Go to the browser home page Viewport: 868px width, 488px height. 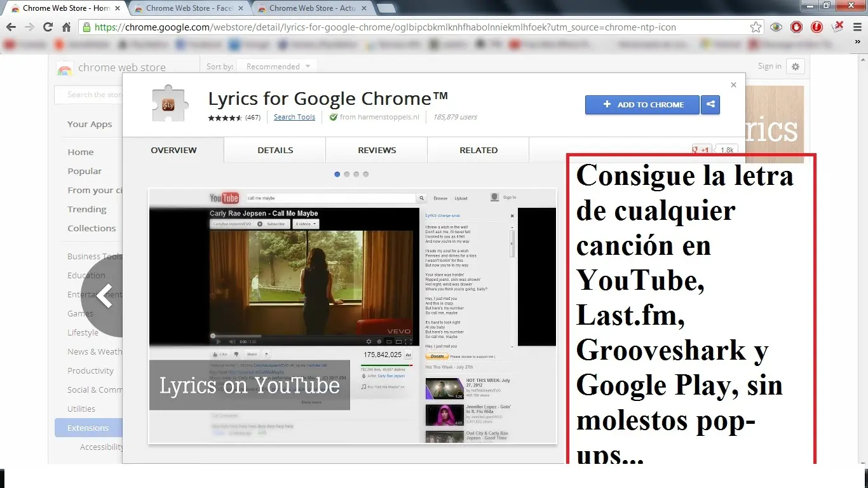point(66,27)
